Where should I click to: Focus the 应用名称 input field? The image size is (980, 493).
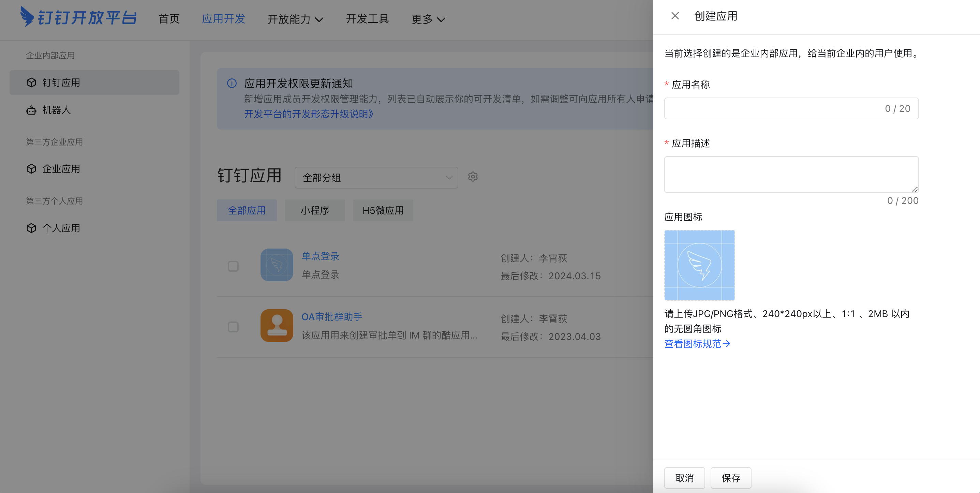click(791, 108)
